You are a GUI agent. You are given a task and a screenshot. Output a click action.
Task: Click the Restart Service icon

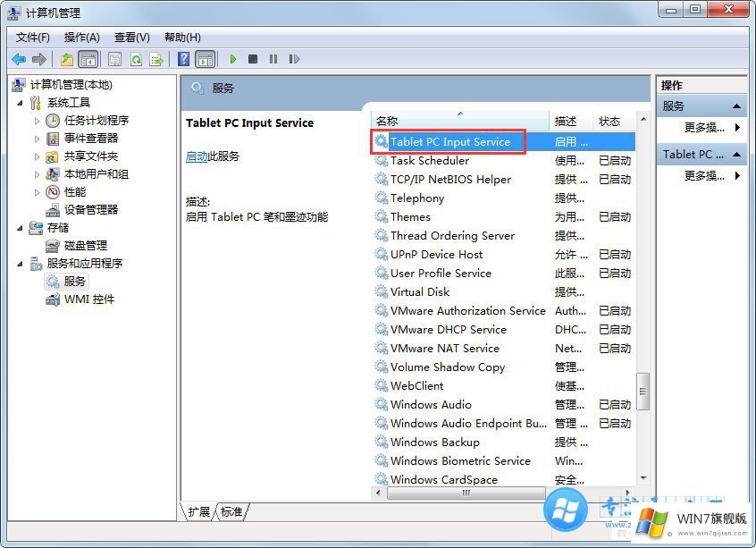click(x=294, y=59)
